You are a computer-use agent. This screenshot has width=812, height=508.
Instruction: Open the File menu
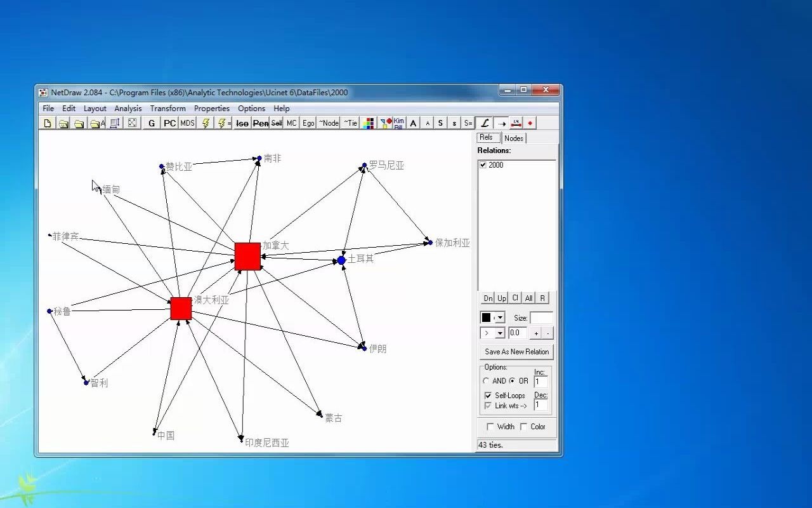pyautogui.click(x=48, y=109)
